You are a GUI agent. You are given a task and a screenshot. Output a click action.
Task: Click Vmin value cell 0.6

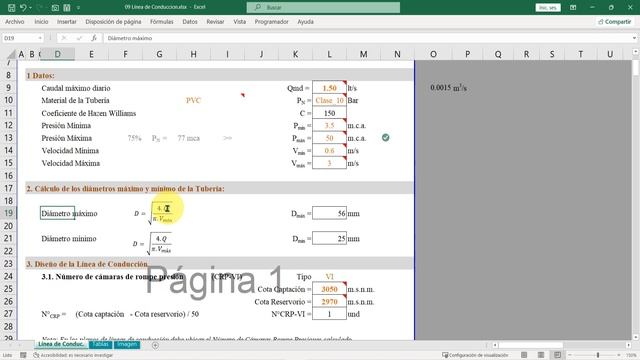click(329, 151)
